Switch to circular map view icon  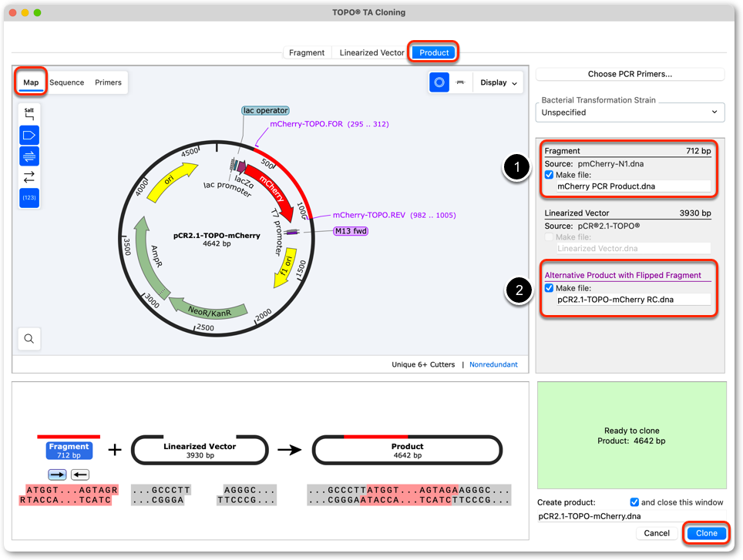click(439, 82)
